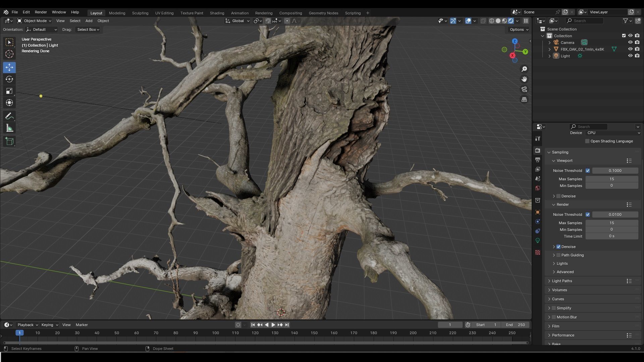Open Drag Select Box dropdown

coord(88,29)
